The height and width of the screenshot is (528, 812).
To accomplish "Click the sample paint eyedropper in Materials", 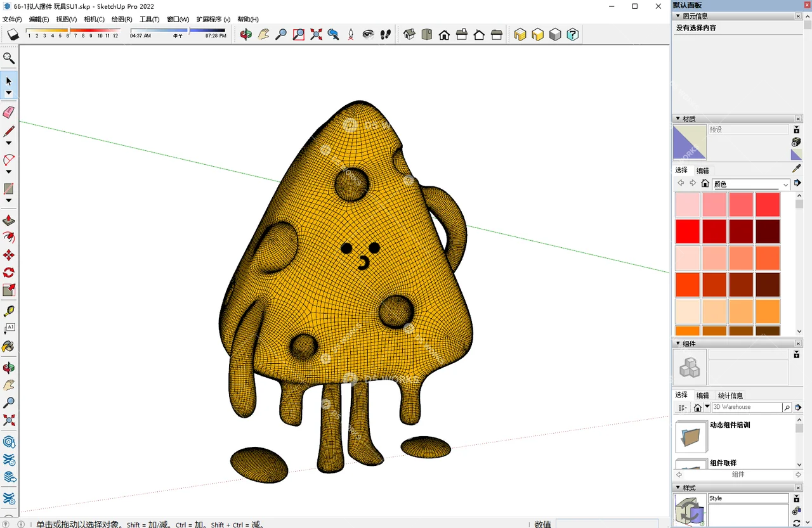I will (x=797, y=169).
